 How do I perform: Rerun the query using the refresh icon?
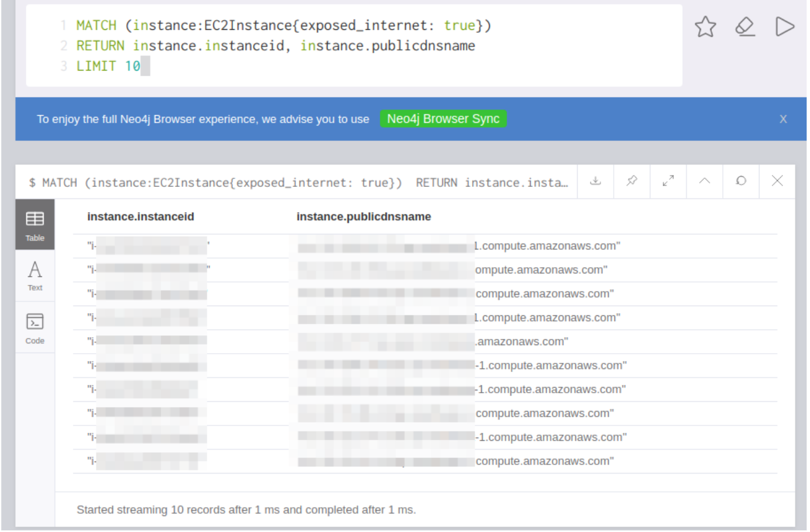[x=741, y=181]
